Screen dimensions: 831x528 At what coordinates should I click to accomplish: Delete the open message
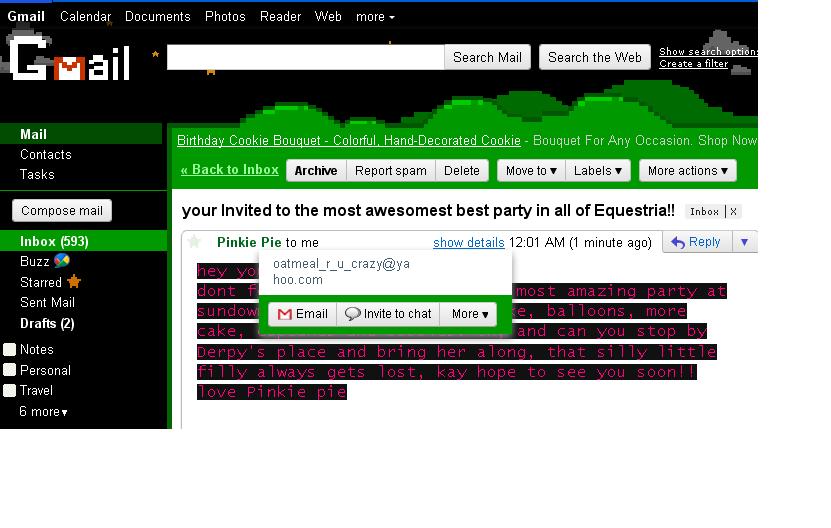[462, 171]
